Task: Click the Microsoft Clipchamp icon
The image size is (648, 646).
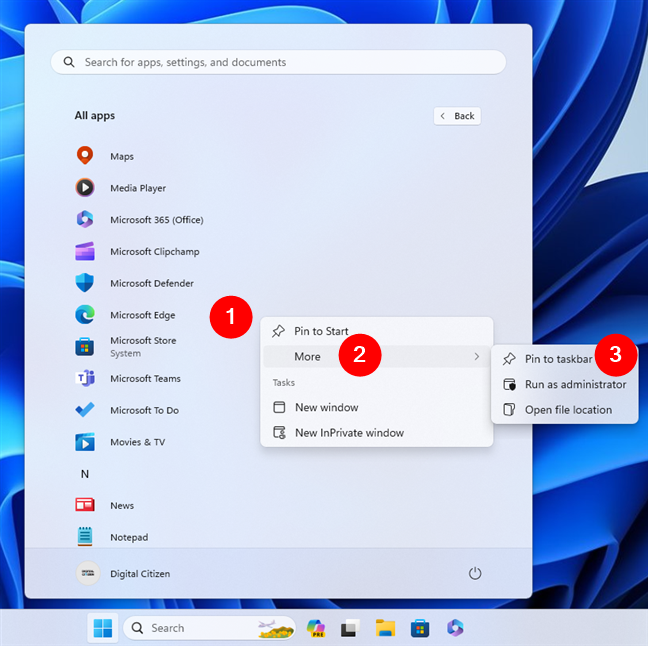Action: point(85,251)
